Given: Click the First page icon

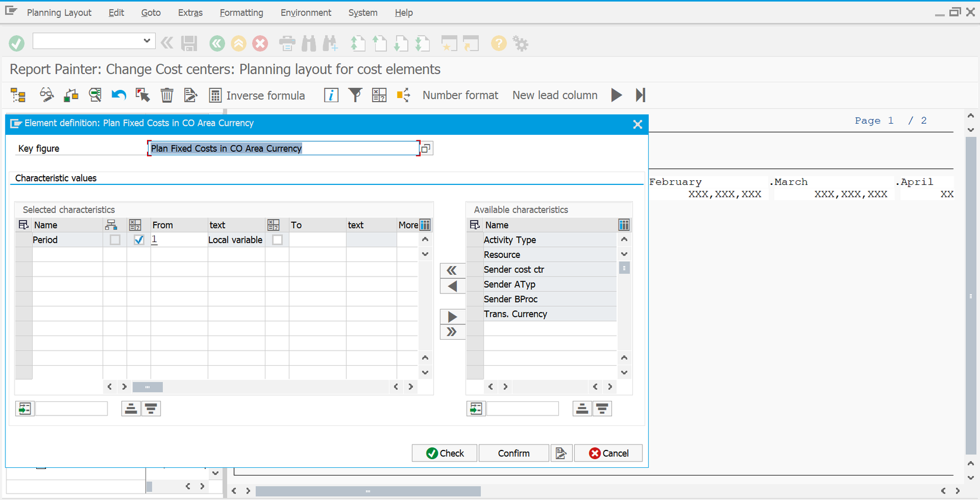Looking at the screenshot, I should pyautogui.click(x=358, y=43).
